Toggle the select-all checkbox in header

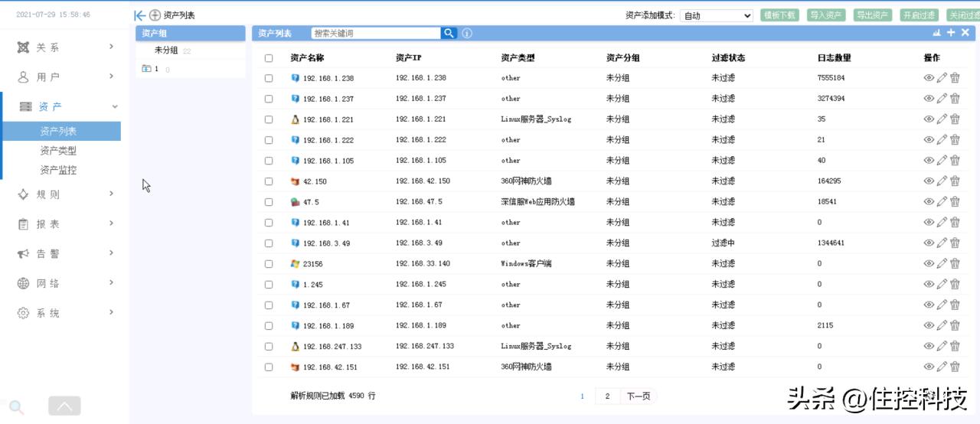click(269, 58)
